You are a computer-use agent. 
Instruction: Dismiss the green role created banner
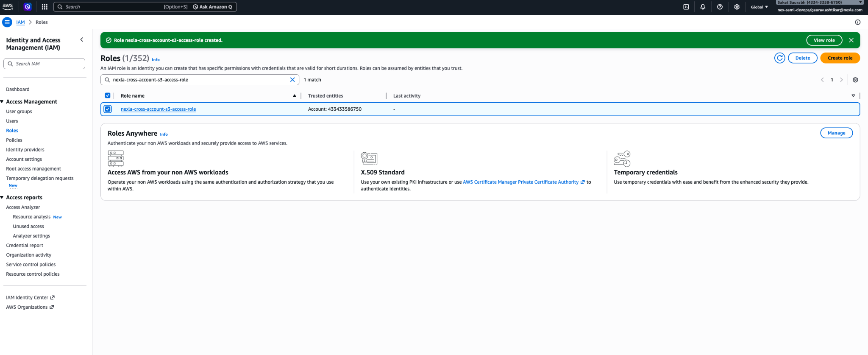pos(851,40)
